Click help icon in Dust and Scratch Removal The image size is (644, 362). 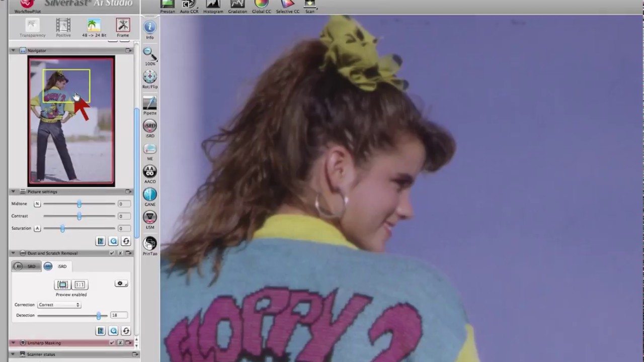click(101, 330)
